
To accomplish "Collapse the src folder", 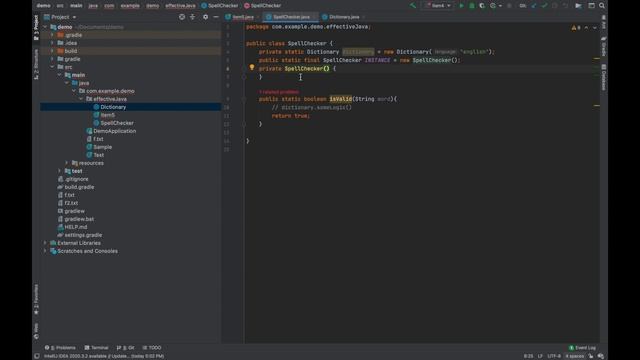I will click(x=52, y=67).
